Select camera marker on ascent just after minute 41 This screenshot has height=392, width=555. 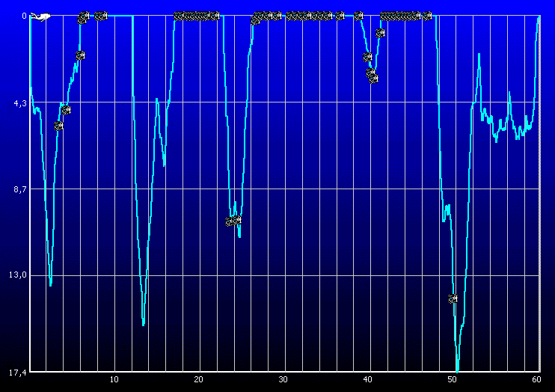[380, 33]
